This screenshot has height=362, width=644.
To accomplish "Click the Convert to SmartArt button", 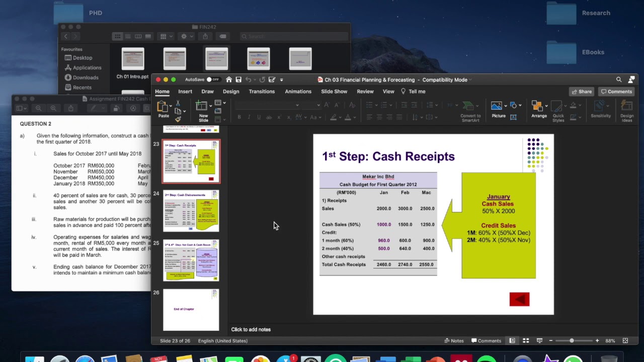I will pyautogui.click(x=470, y=111).
